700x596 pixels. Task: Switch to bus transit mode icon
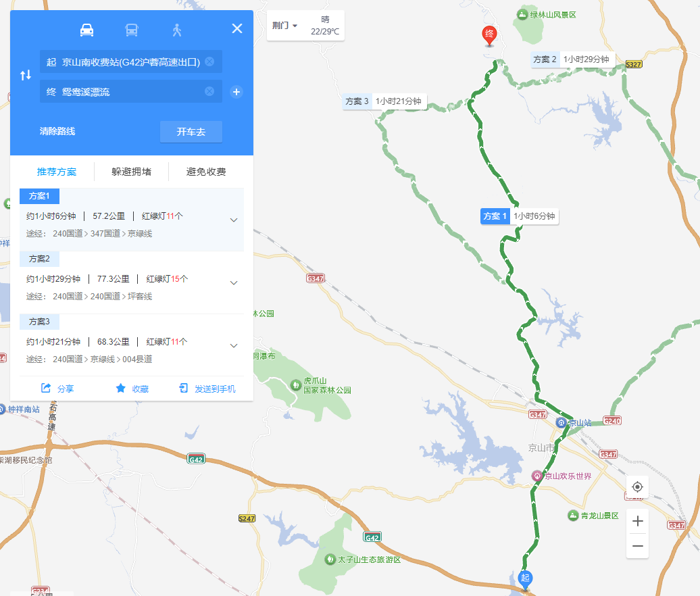(x=132, y=30)
